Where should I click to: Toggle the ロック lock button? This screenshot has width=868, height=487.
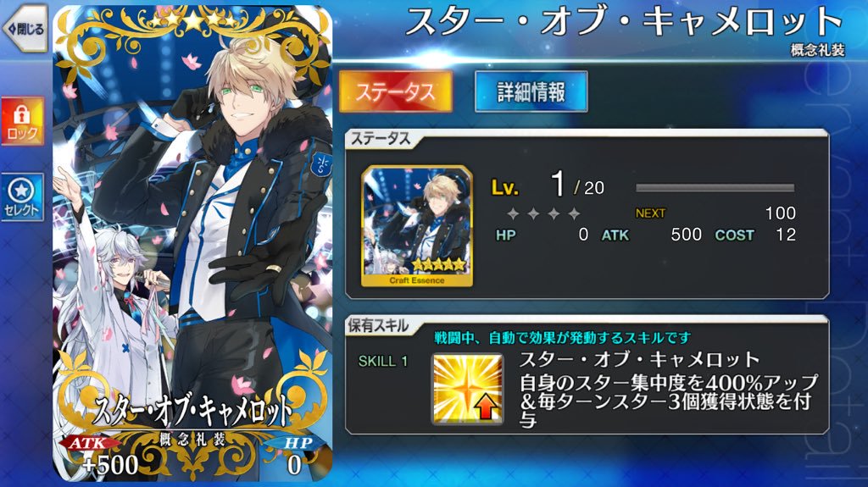click(x=22, y=121)
